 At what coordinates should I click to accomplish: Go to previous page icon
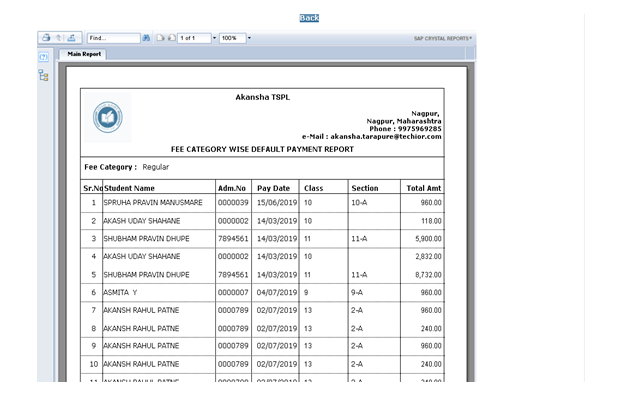click(x=171, y=38)
